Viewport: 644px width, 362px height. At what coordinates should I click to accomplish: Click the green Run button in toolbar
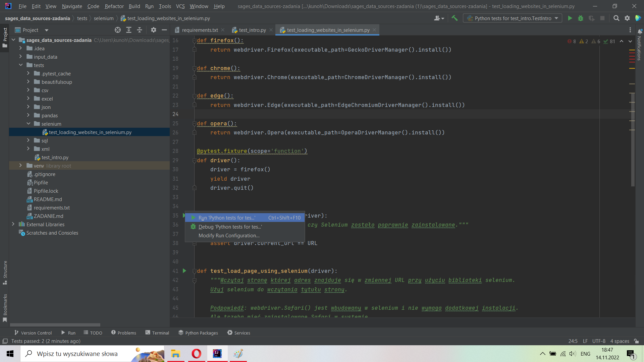(570, 18)
